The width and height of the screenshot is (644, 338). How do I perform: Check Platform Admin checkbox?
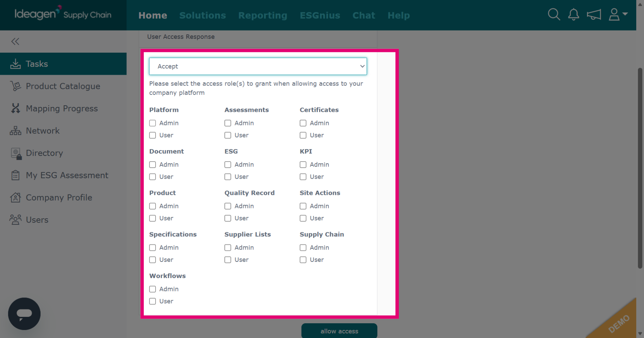153,123
